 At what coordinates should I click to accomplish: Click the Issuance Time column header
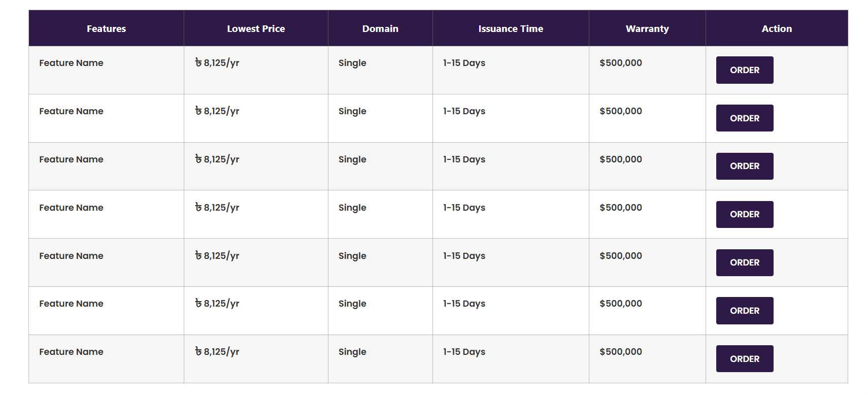click(x=510, y=28)
